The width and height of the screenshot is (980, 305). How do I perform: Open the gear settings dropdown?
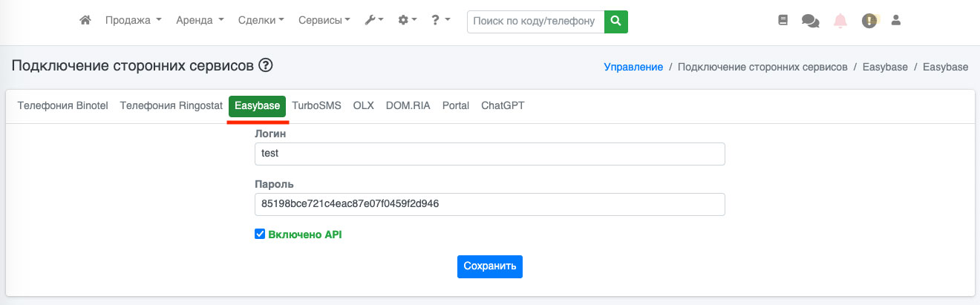(408, 21)
